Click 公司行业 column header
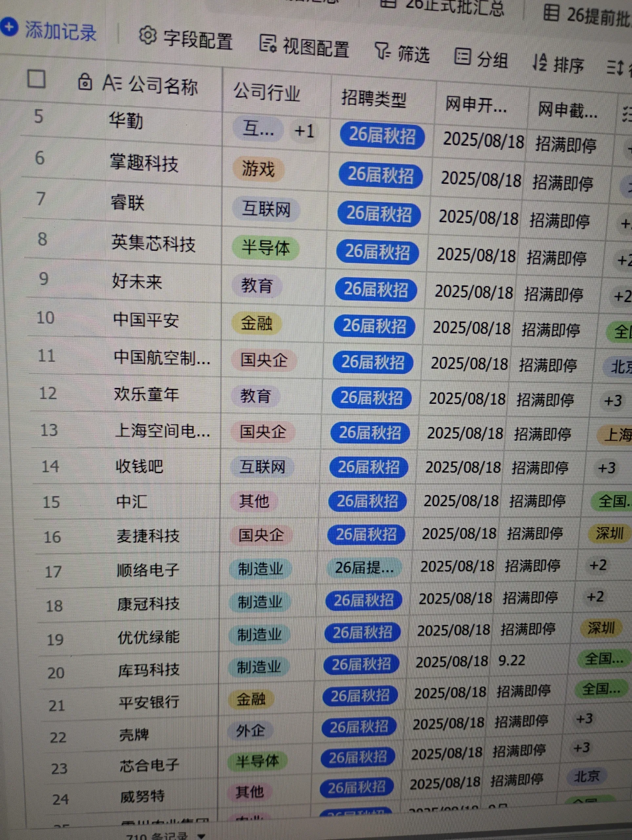 pos(267,92)
